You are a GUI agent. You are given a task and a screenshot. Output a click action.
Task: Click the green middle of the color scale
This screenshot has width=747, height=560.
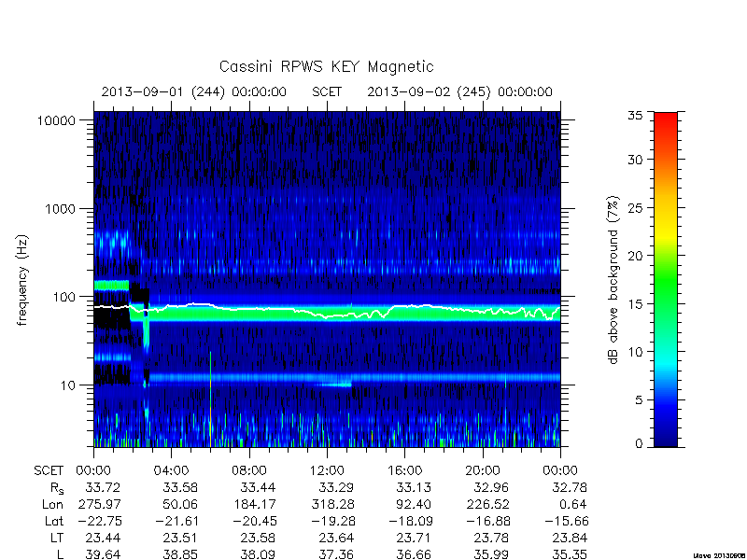(x=666, y=279)
